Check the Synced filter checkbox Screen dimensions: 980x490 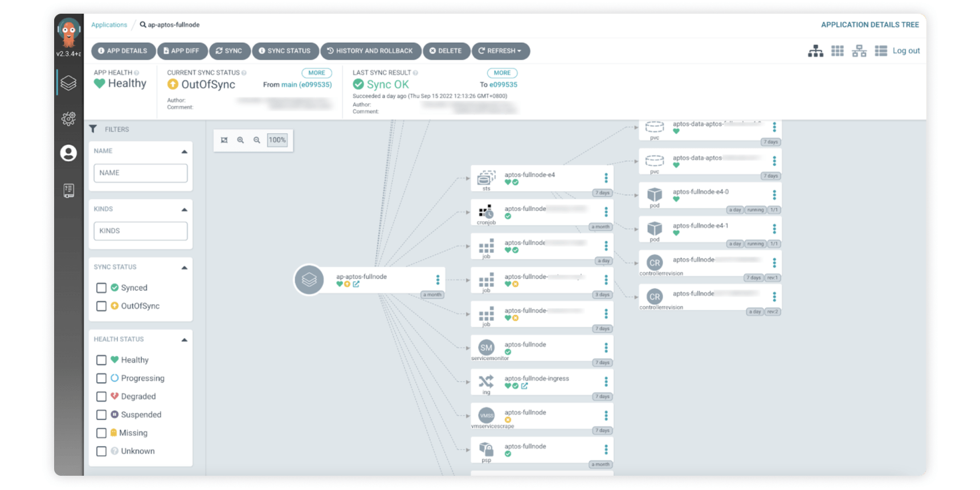[x=101, y=288]
